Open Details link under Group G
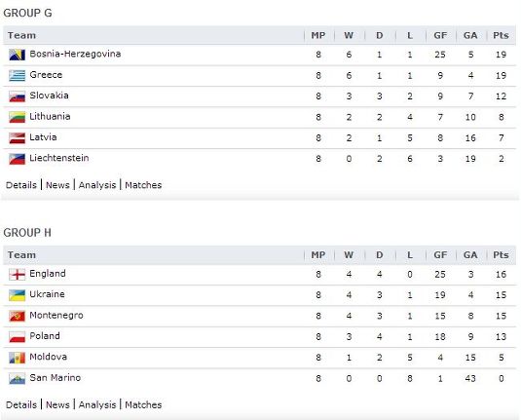Image resolution: width=521 pixels, height=420 pixels. pos(21,185)
